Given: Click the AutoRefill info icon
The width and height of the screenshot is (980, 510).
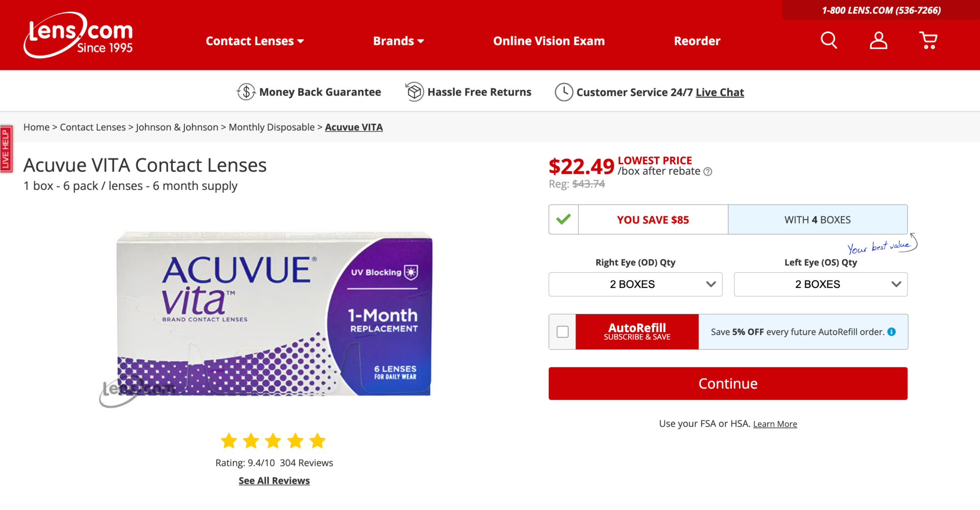Looking at the screenshot, I should [892, 332].
